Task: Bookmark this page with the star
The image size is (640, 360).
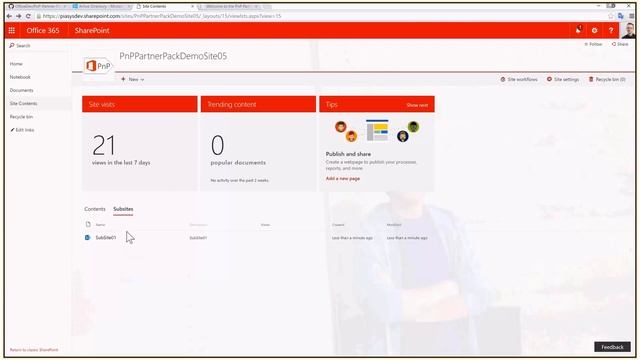Action: pos(611,16)
